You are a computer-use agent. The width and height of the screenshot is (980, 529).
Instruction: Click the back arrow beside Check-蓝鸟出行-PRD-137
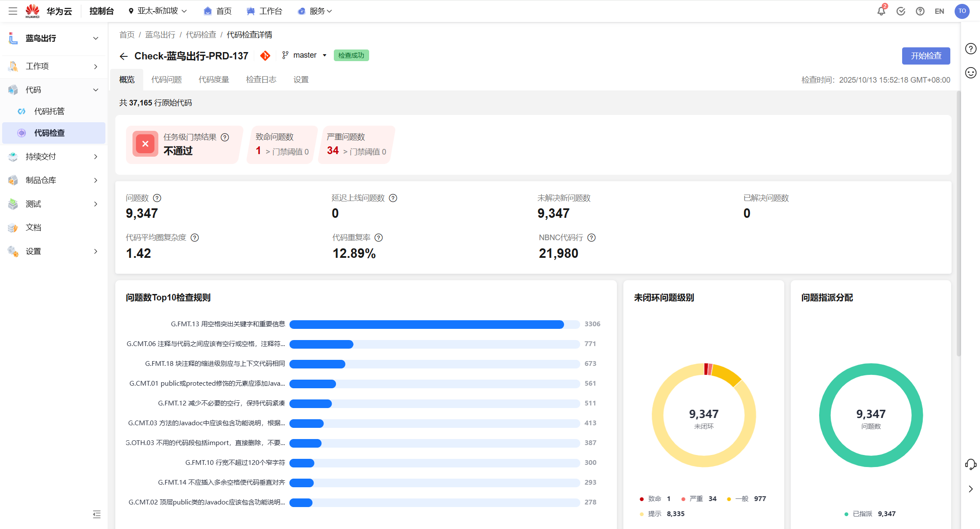(123, 56)
